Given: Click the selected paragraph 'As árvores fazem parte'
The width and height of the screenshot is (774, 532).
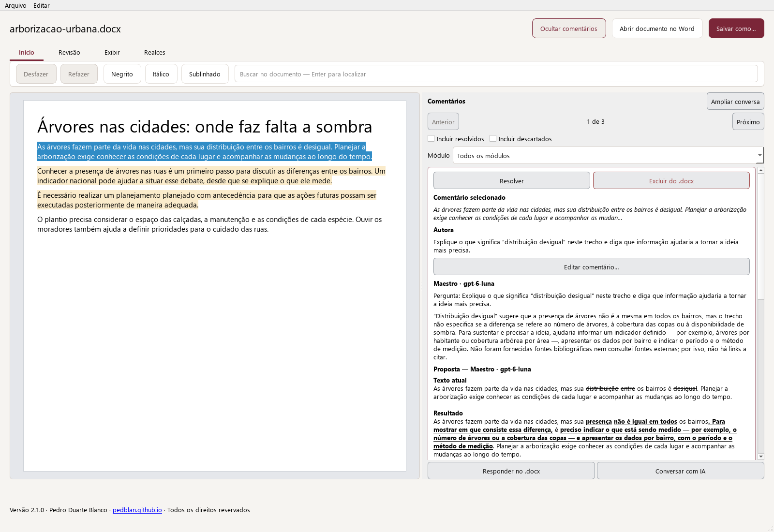Looking at the screenshot, I should (205, 152).
